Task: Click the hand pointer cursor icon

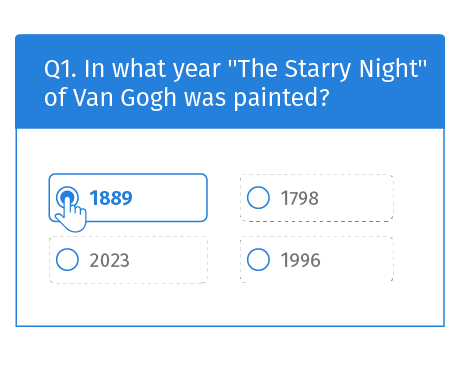Action: click(x=71, y=213)
